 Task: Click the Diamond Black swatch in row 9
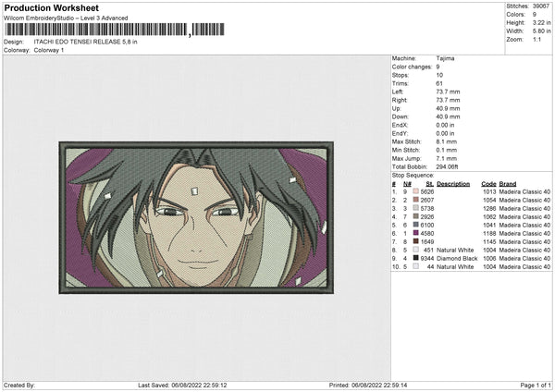tap(416, 258)
